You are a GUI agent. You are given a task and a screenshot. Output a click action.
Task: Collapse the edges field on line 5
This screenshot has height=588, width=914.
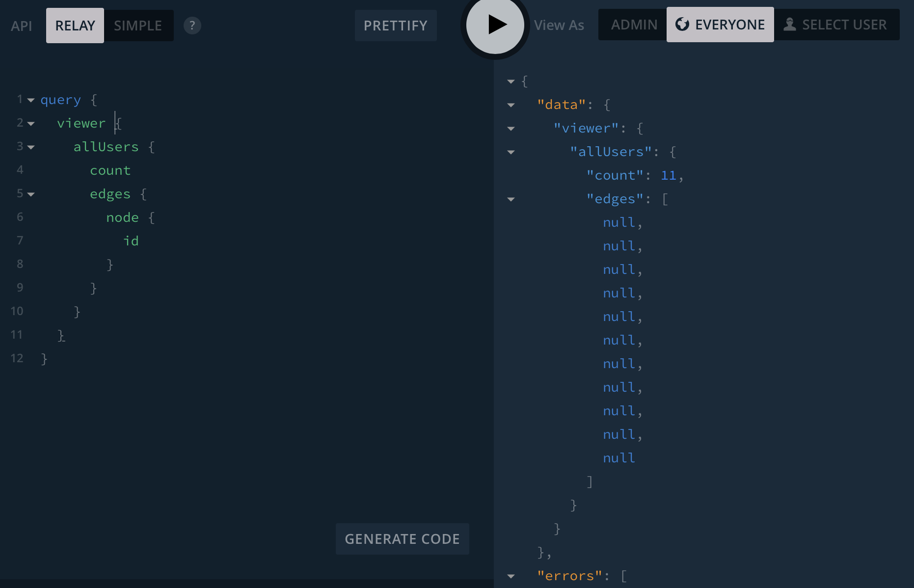tap(31, 194)
